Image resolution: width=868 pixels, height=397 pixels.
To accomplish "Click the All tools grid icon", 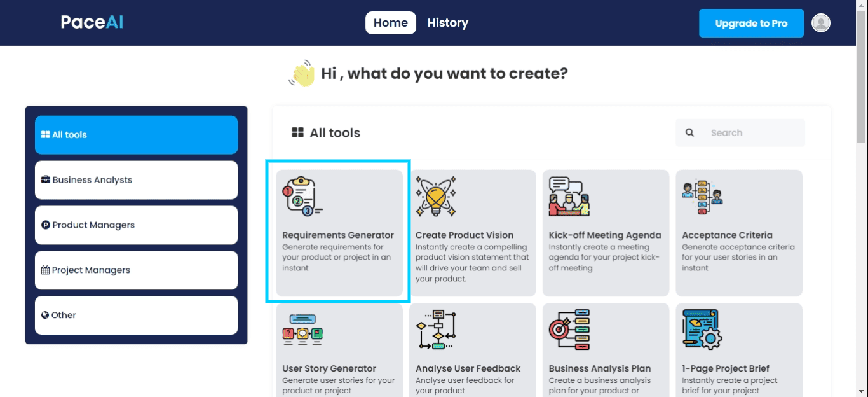I will point(297,132).
